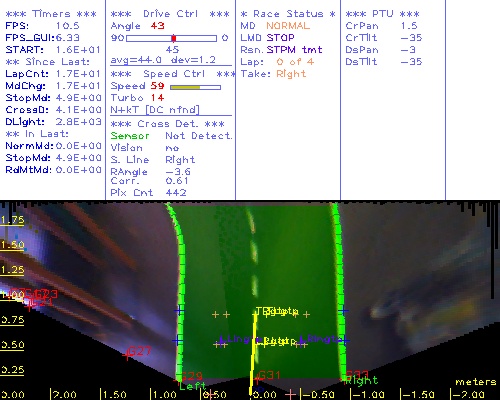Click the Take: Right value
This screenshot has width=500, height=400.
pos(291,74)
